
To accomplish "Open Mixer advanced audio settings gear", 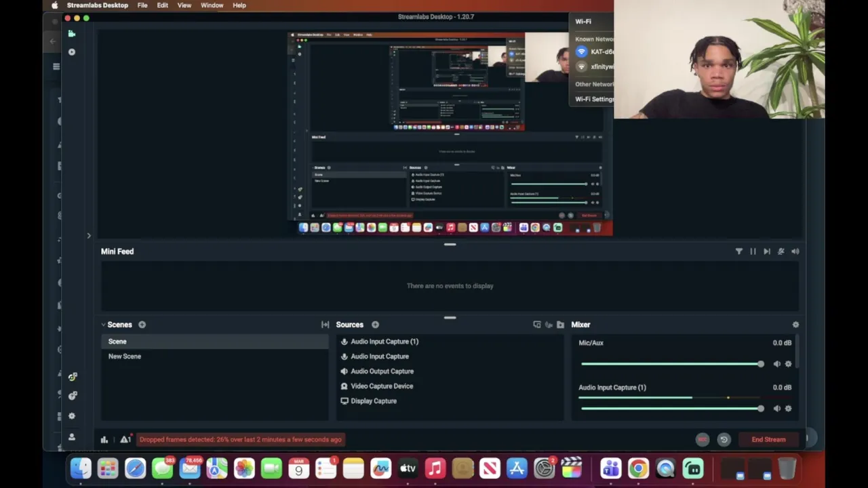I will tap(795, 325).
